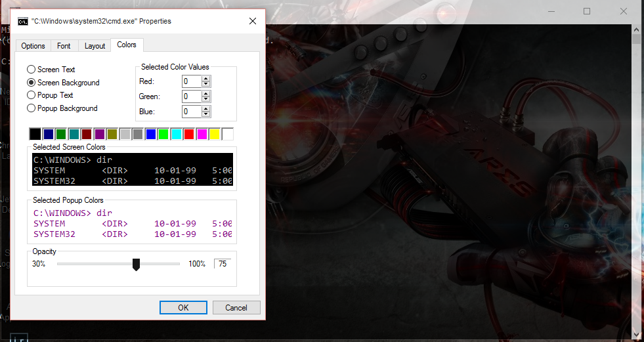Pick the bright red color swatch
The image size is (644, 342).
coord(189,134)
